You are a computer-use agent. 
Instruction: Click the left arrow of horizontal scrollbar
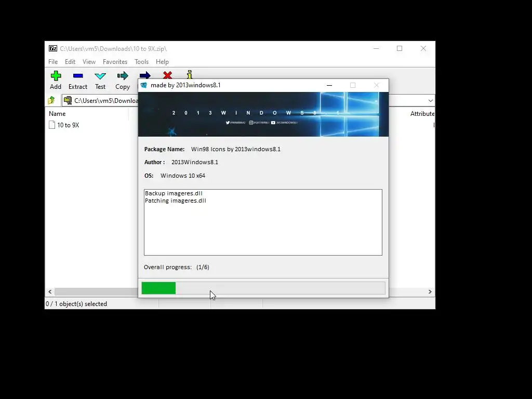50,291
